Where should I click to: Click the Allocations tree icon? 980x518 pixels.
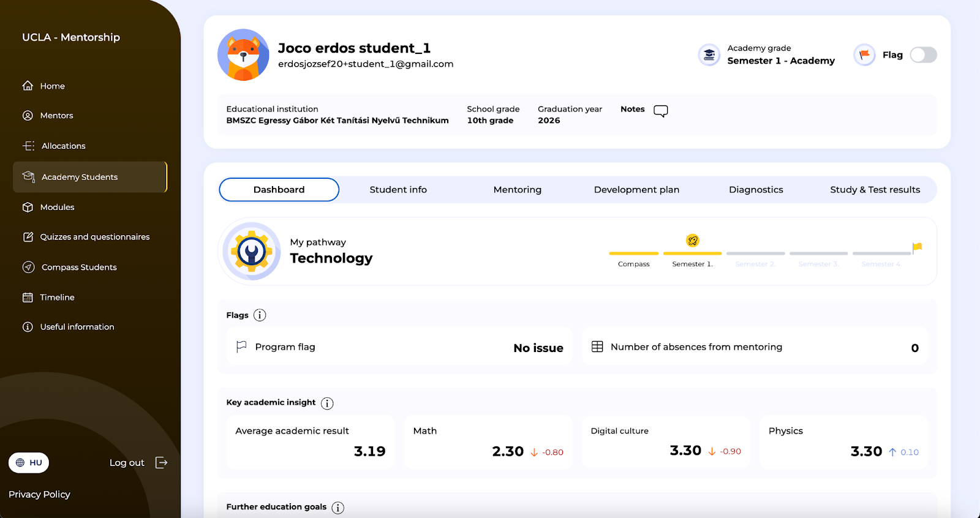pyautogui.click(x=28, y=146)
